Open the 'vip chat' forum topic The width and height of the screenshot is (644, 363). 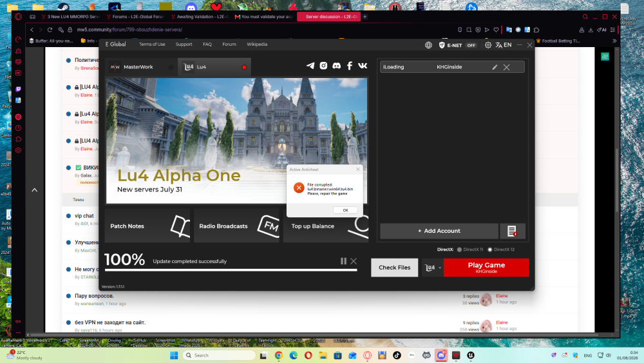point(84,216)
